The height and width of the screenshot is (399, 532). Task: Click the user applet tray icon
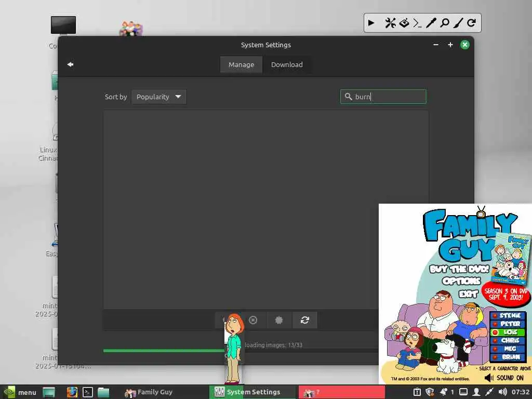click(x=476, y=392)
